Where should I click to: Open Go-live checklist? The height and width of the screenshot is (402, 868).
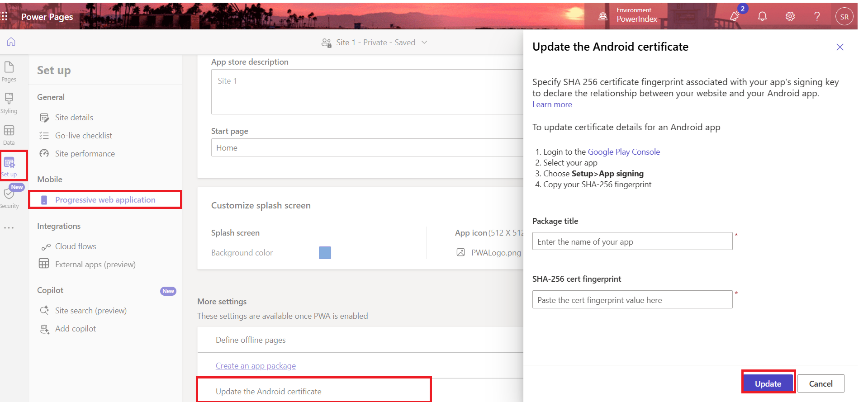(x=83, y=136)
